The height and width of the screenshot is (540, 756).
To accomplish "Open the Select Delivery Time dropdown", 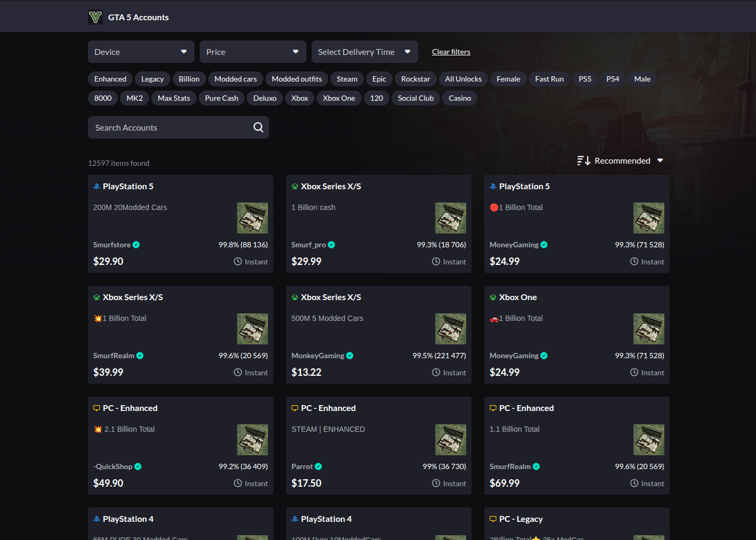I will pyautogui.click(x=364, y=52).
